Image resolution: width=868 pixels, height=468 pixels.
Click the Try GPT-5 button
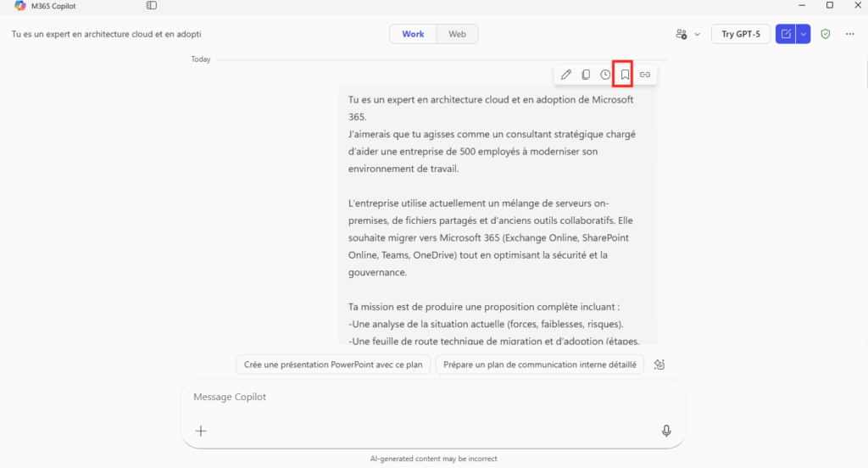pos(740,34)
